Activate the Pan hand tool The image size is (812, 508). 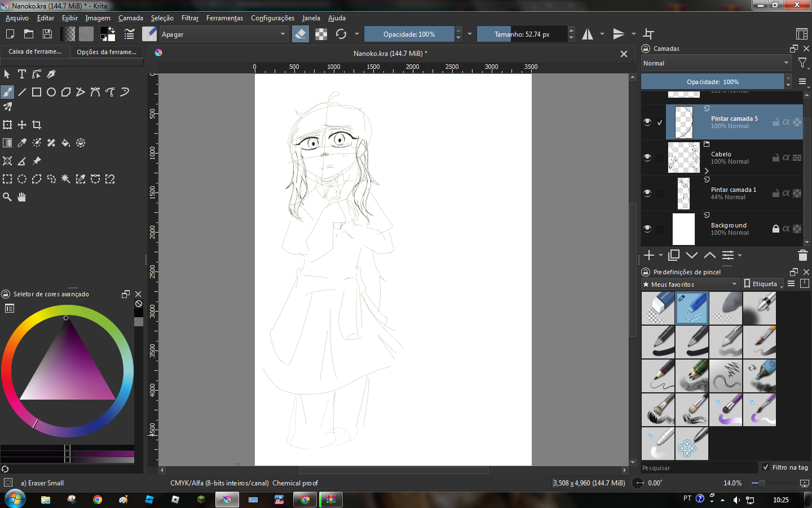(22, 197)
